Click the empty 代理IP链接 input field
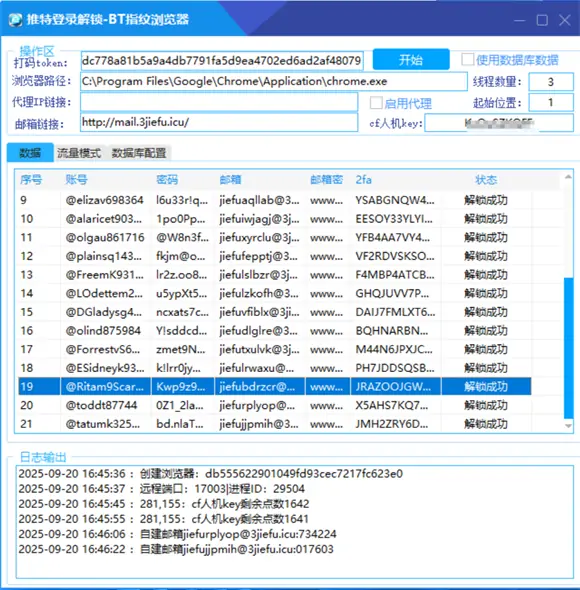580x590 pixels. pos(219,102)
